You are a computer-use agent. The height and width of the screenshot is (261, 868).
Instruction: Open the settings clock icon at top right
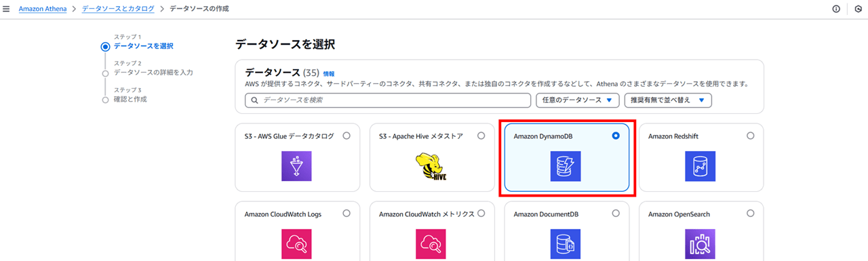[x=859, y=9]
